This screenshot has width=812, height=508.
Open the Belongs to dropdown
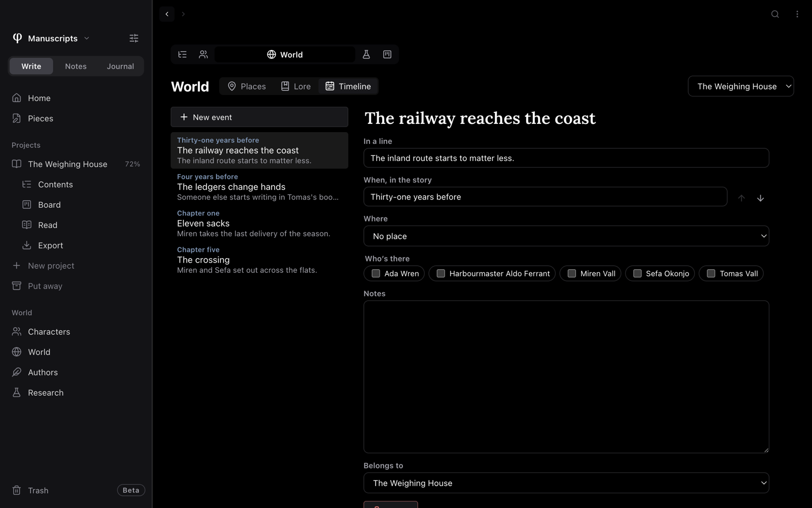[x=566, y=483]
